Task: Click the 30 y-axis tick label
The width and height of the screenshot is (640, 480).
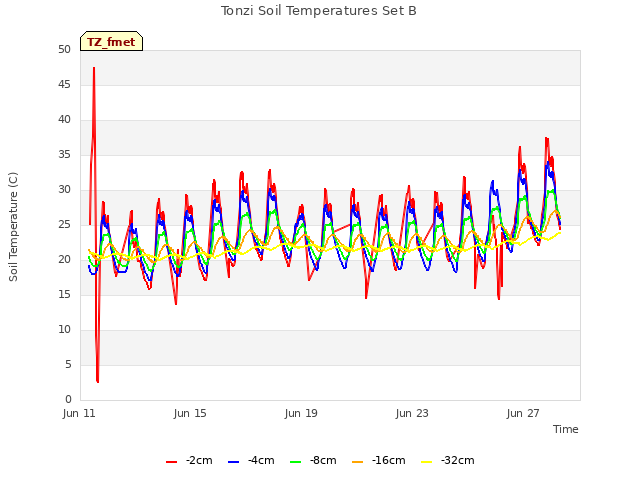Action: 64,190
